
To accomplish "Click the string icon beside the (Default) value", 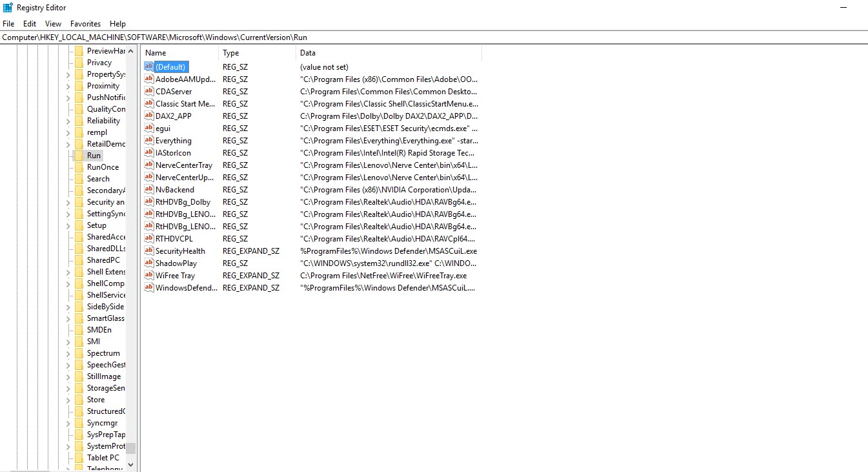I will coord(149,67).
